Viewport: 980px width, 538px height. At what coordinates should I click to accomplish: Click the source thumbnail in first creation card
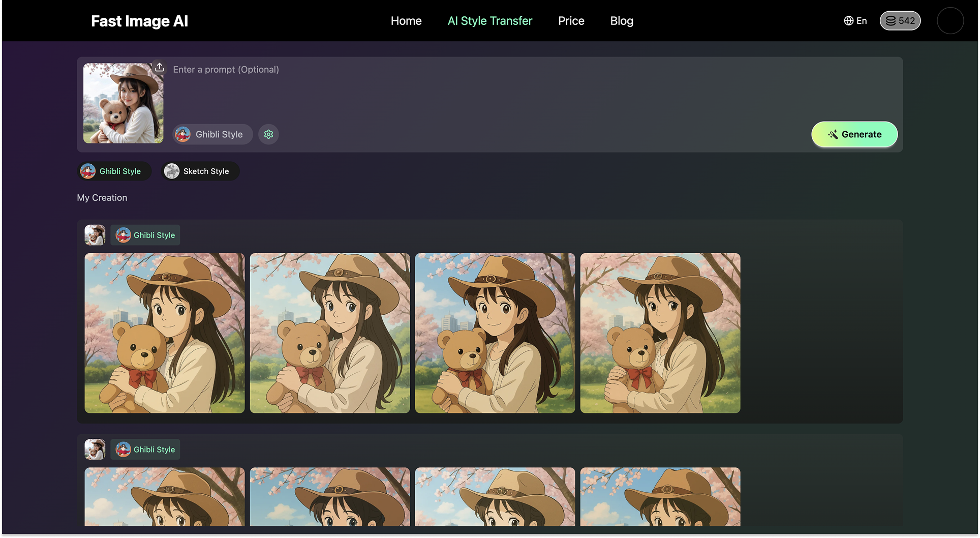(x=95, y=235)
